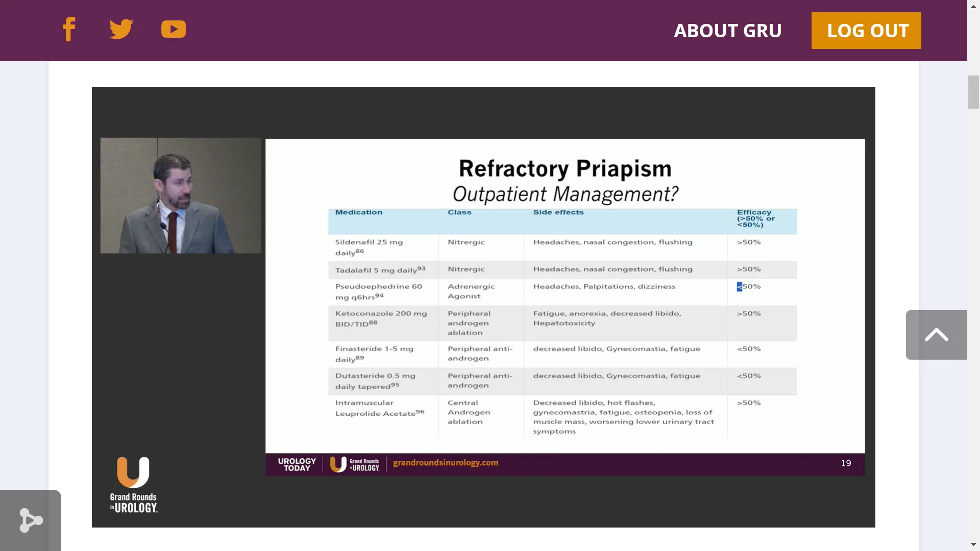The image size is (980, 551).
Task: Click the Outpatient Management? subtitle
Action: 565,194
